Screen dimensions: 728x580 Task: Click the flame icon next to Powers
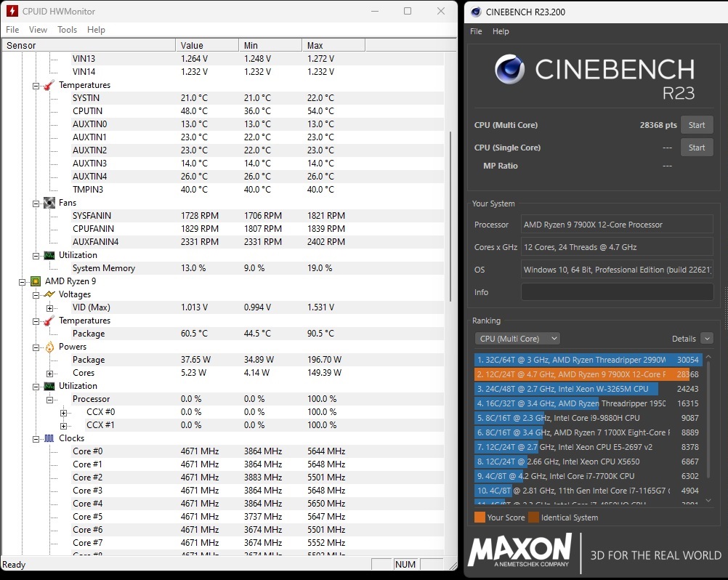(49, 347)
